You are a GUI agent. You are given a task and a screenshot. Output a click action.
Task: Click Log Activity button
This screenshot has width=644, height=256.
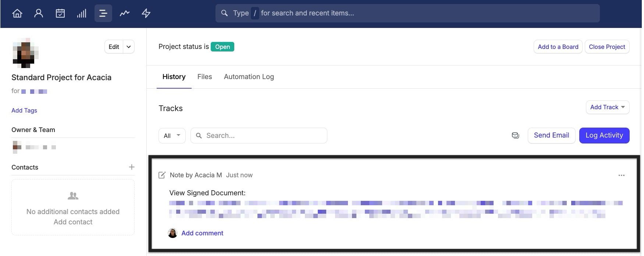pyautogui.click(x=604, y=135)
